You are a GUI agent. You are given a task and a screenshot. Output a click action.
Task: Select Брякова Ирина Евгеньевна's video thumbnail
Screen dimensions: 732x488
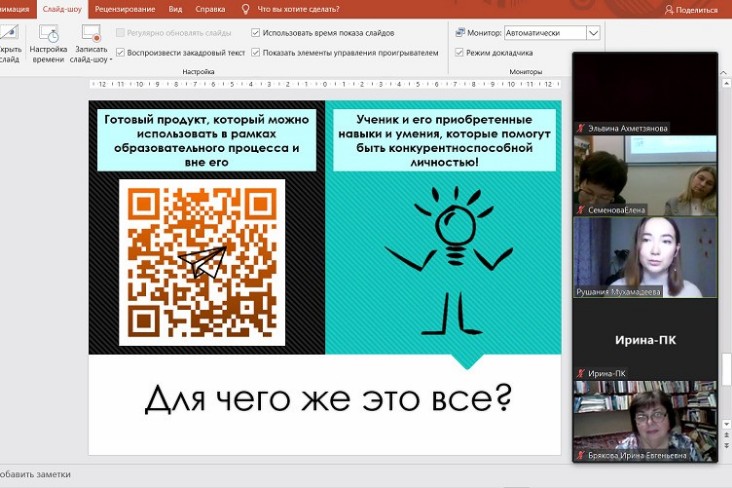click(644, 420)
